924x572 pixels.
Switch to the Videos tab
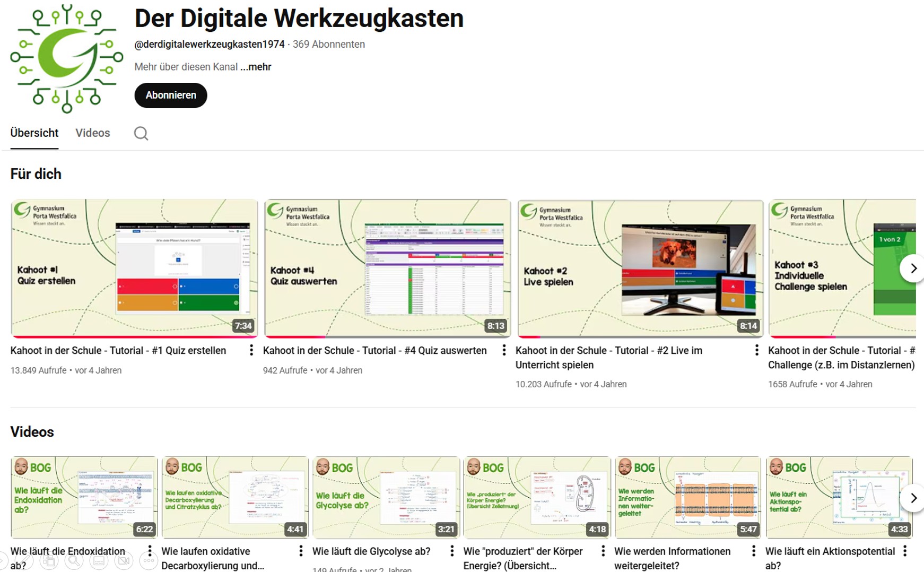[x=93, y=133]
